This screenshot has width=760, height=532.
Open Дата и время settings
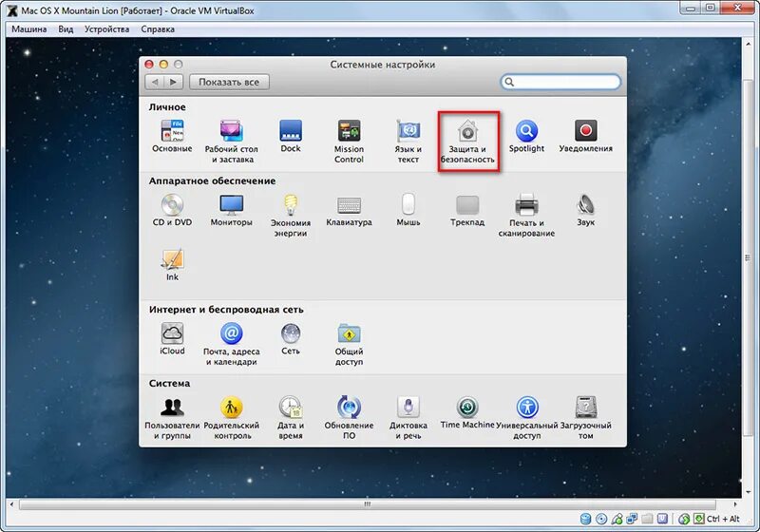pos(291,418)
